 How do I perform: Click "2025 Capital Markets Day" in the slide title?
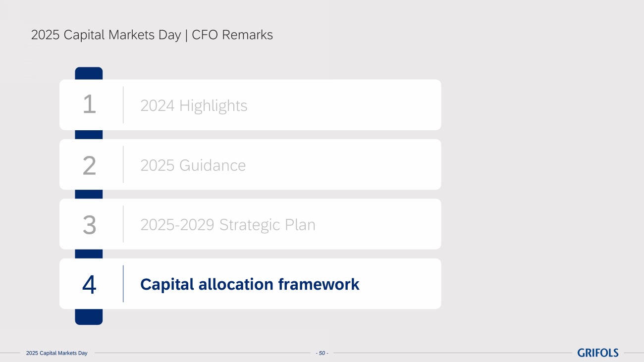click(106, 35)
